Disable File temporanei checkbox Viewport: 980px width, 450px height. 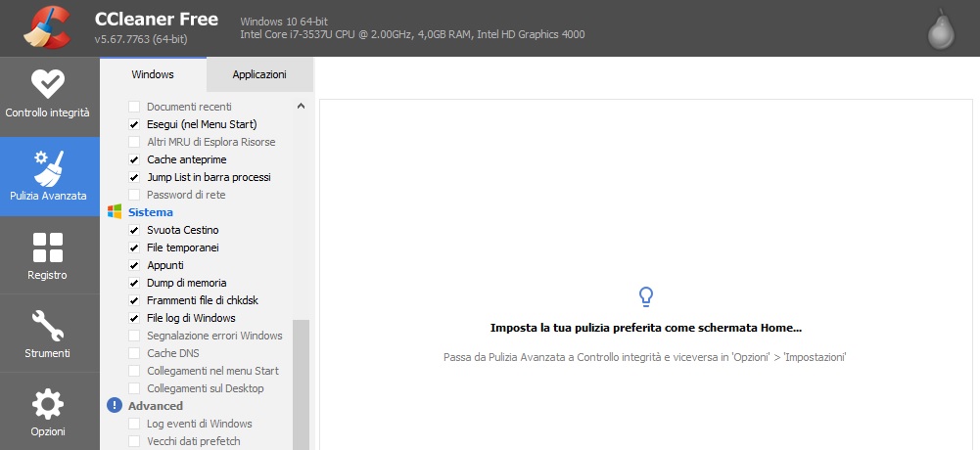point(134,247)
